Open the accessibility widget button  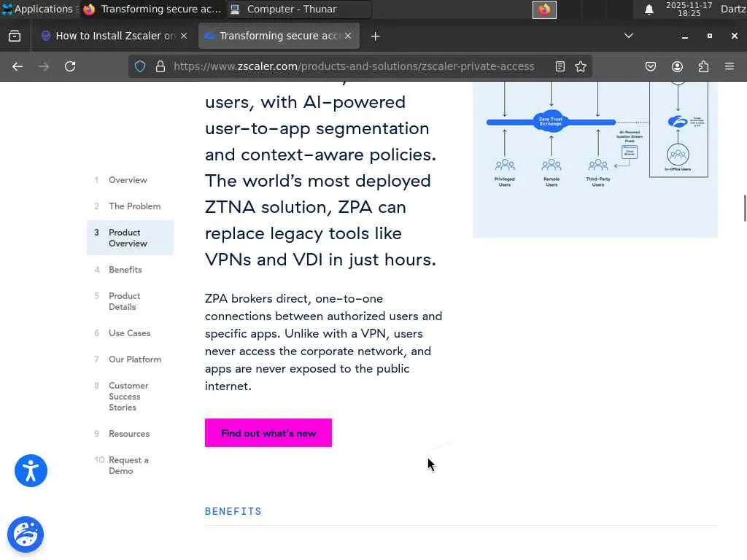click(x=31, y=471)
